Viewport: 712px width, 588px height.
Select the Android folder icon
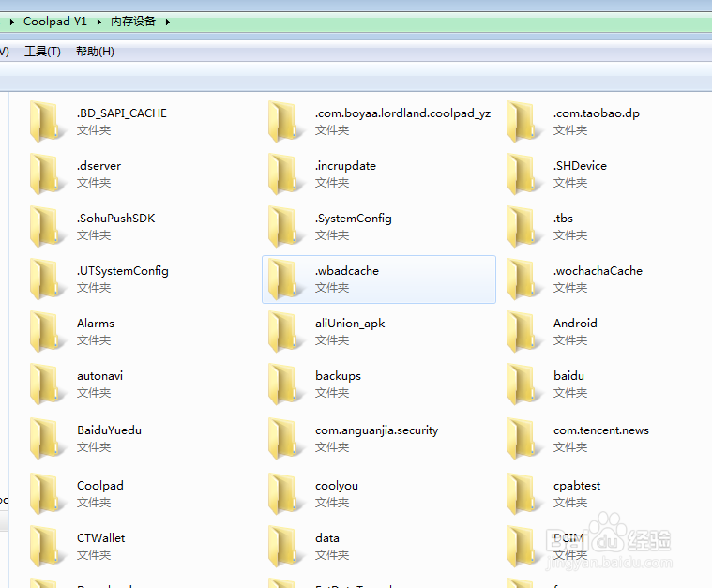(x=524, y=331)
